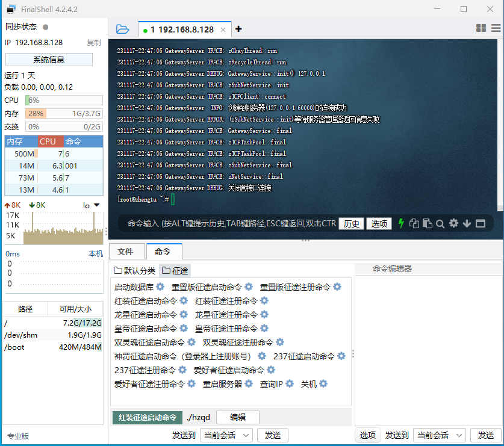504x446 pixels.
Task: Click the copy icon in terminal toolbar
Action: click(414, 223)
